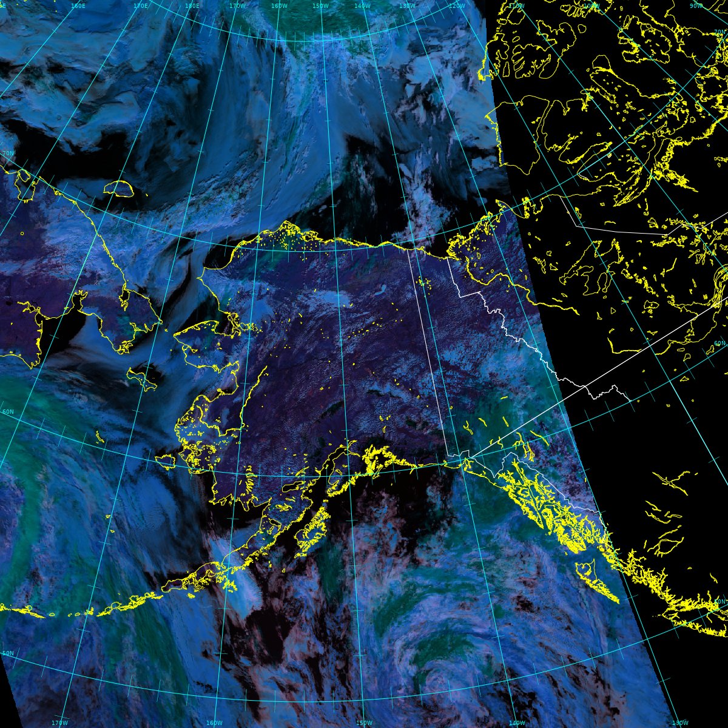The image size is (728, 728).
Task: Select the 180E meridian label
Action: (x=192, y=6)
